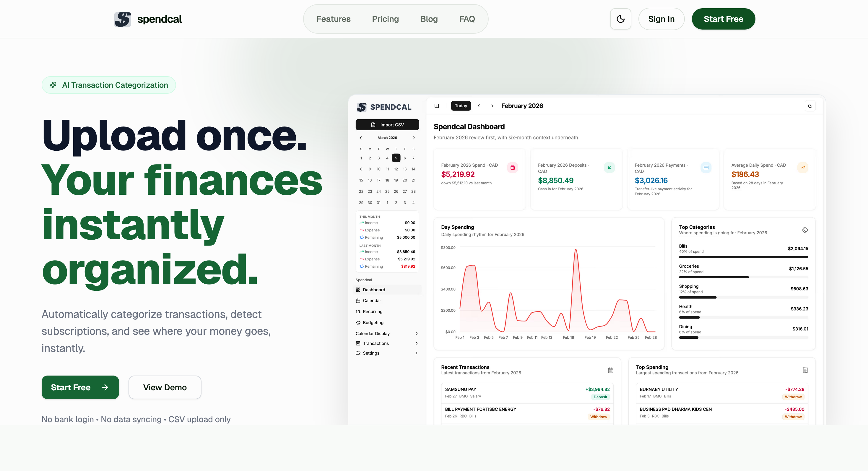
Task: Click the Calendar sidebar icon
Action: [358, 301]
